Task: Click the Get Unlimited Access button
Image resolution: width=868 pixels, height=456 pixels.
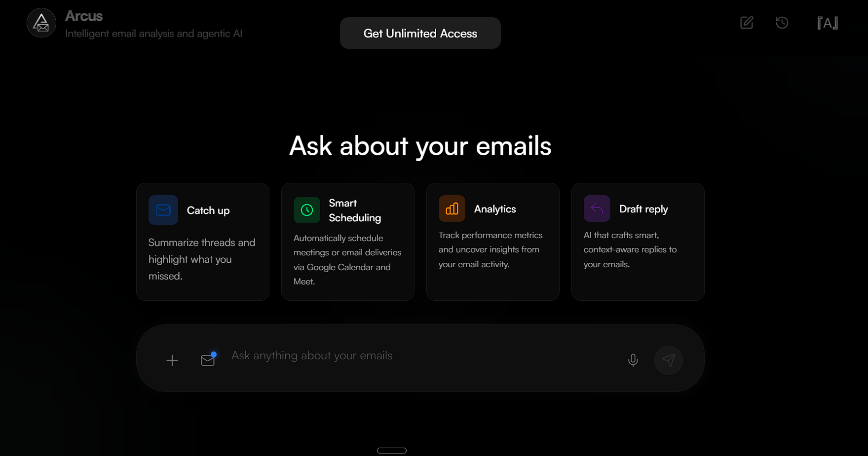Action: 420,33
